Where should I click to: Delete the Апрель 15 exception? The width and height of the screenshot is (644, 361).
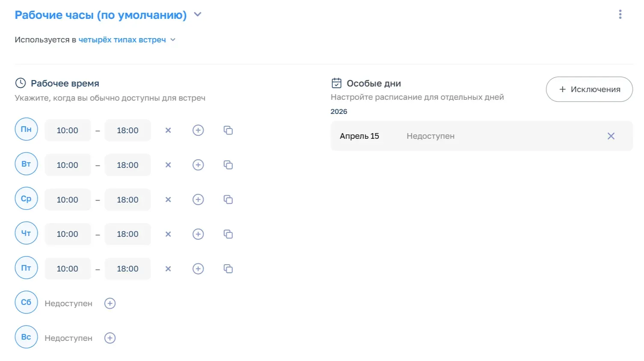coord(611,136)
